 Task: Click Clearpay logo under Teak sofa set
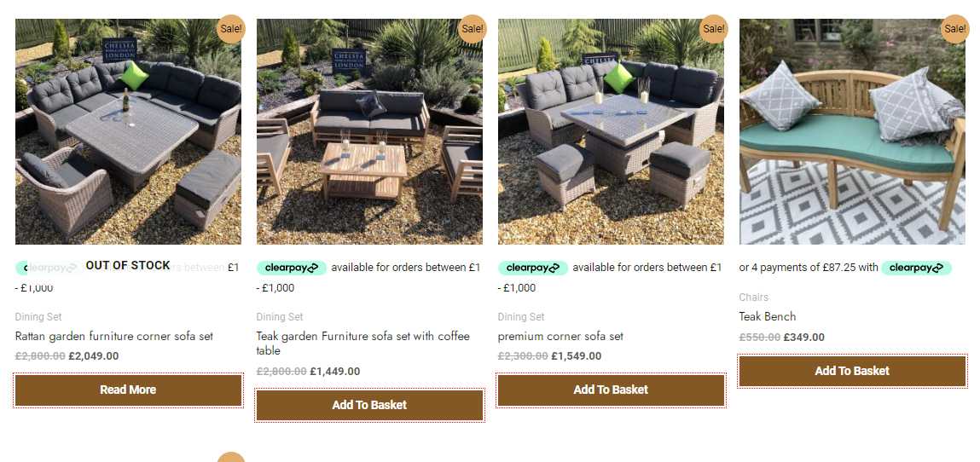click(x=292, y=268)
